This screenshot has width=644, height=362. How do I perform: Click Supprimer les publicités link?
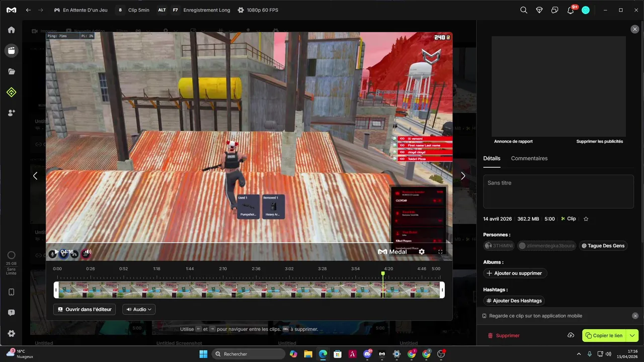[x=600, y=141]
